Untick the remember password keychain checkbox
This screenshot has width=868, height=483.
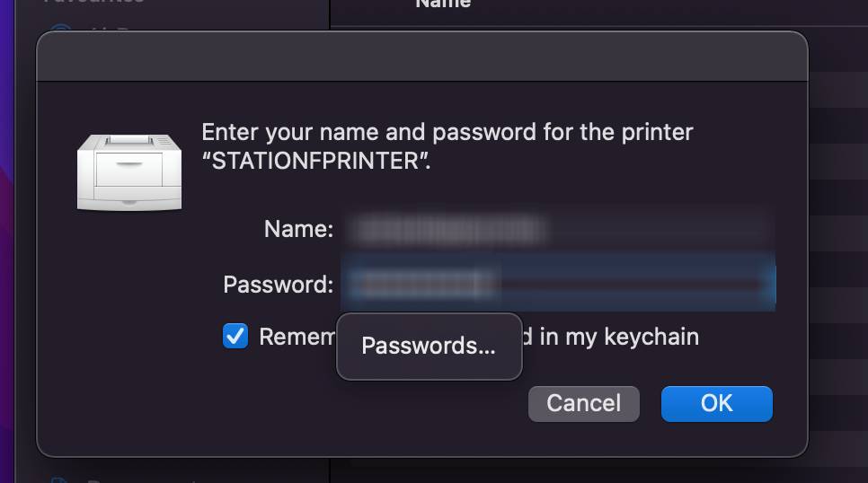coord(235,336)
